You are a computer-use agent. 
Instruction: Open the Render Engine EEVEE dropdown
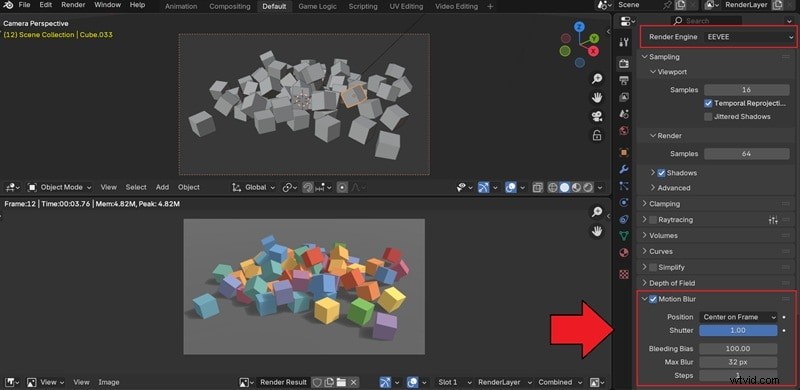tap(749, 37)
